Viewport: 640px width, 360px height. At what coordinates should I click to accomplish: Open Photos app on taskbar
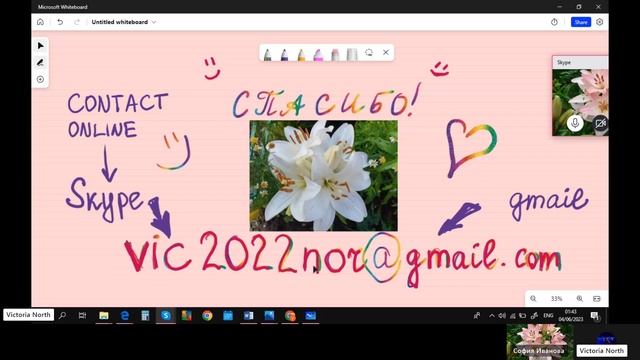click(x=269, y=316)
